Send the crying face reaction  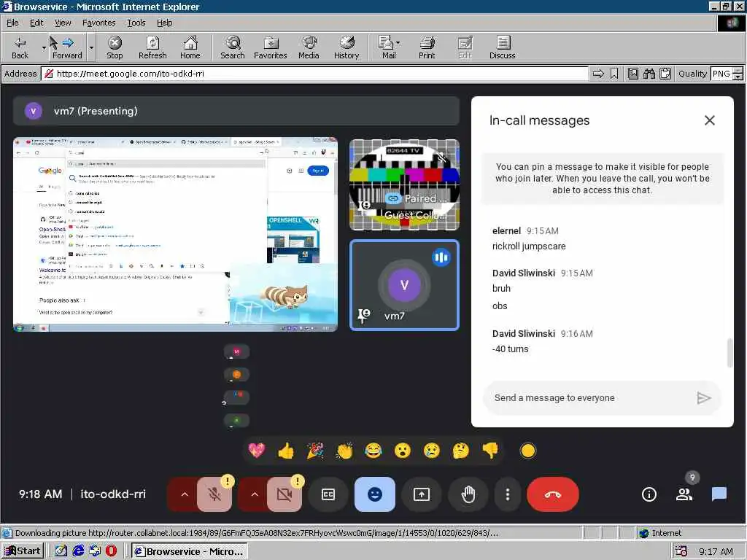[x=432, y=450]
